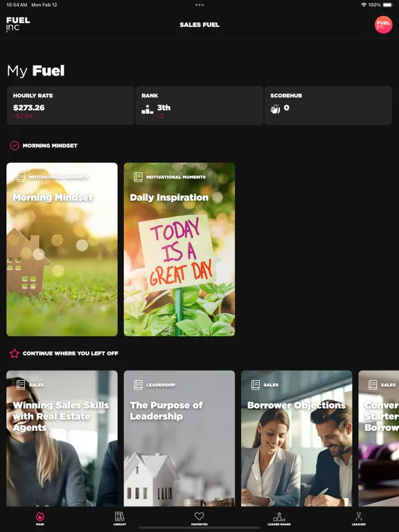Open the Hourly Rate stat card
The height and width of the screenshot is (532, 399).
pos(71,105)
